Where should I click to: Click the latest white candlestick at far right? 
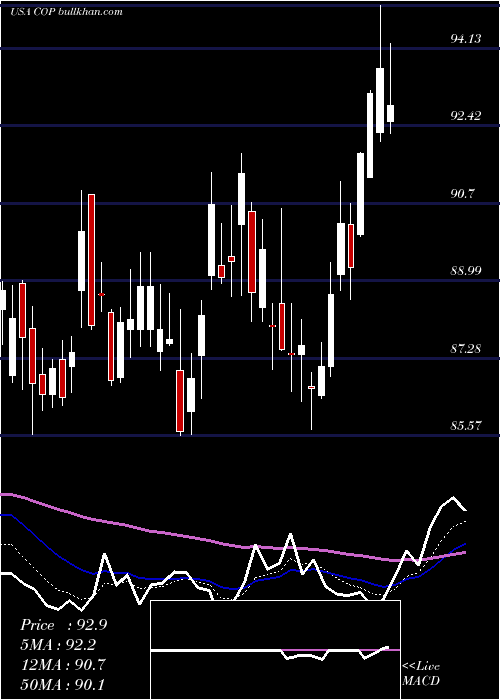tap(391, 113)
